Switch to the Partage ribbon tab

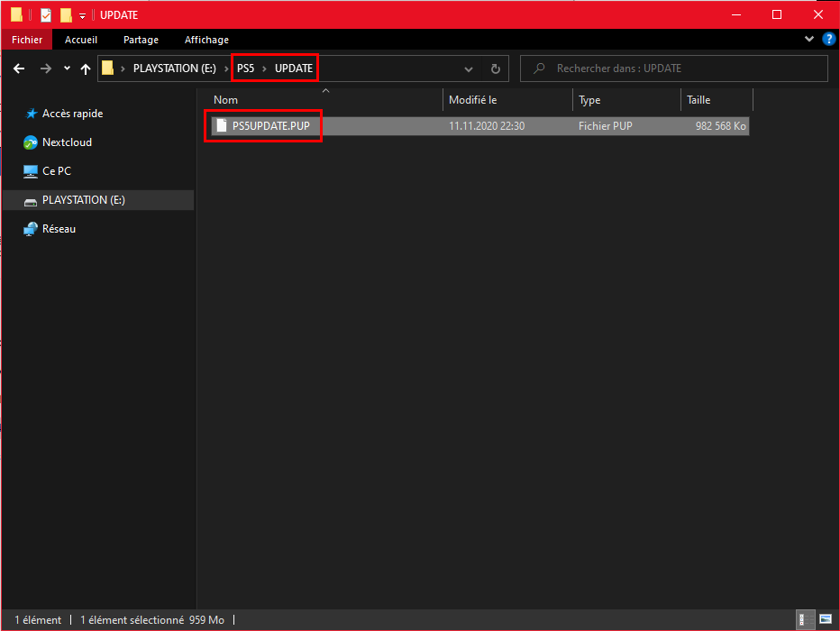141,40
